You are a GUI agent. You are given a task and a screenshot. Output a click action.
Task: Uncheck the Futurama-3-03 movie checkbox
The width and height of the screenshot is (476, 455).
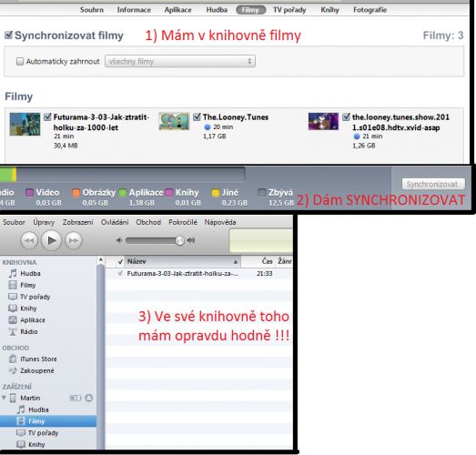tap(47, 116)
